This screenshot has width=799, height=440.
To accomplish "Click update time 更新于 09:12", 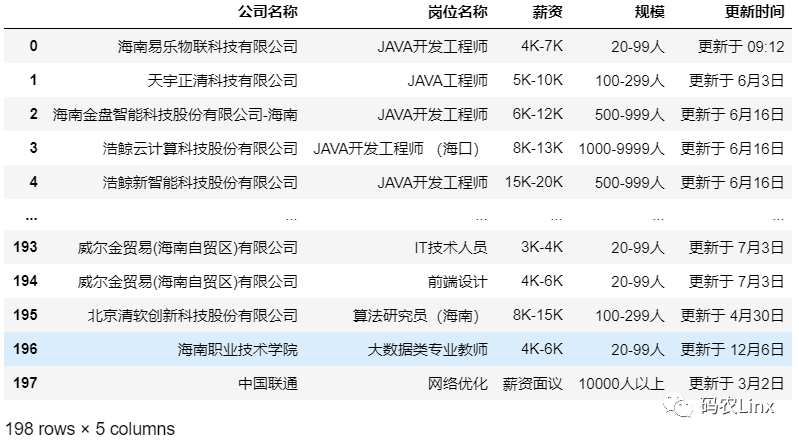I will 741,46.
